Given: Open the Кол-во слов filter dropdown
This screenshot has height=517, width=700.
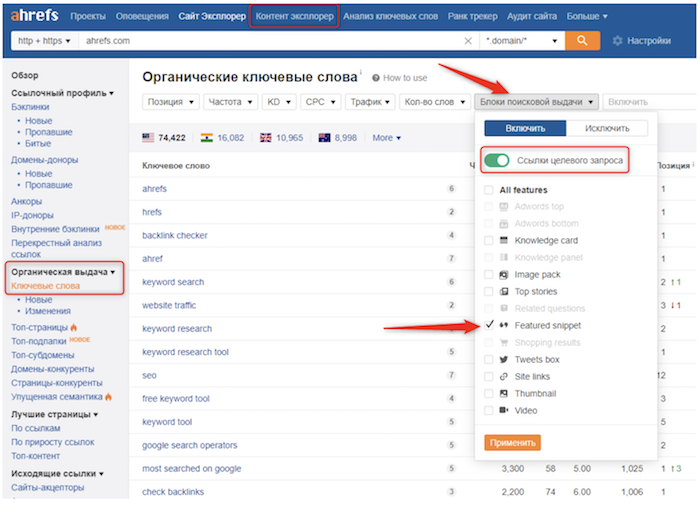Looking at the screenshot, I should coord(435,102).
